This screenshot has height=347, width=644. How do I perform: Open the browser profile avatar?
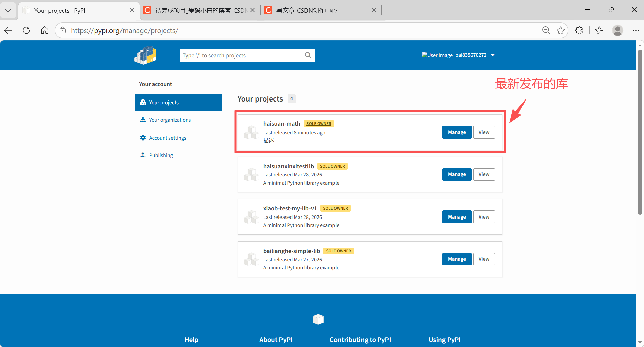[618, 30]
